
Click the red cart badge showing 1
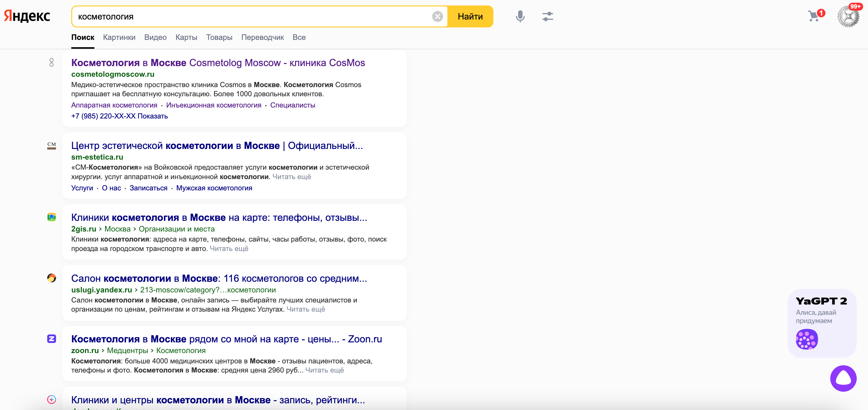821,13
